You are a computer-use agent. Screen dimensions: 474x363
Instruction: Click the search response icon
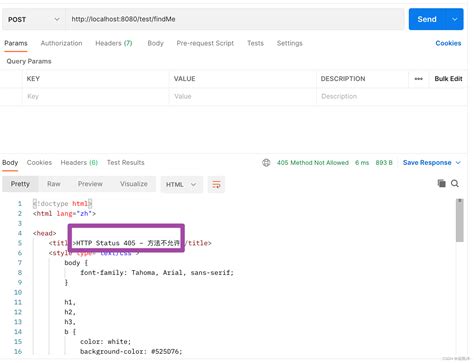pos(455,183)
